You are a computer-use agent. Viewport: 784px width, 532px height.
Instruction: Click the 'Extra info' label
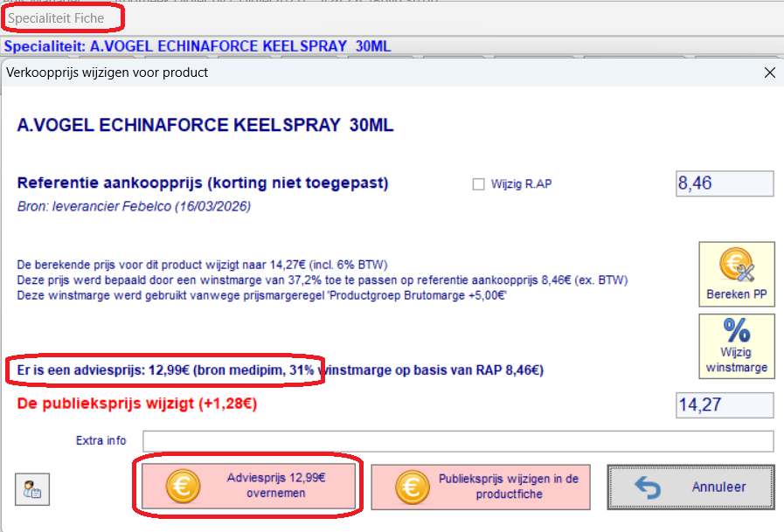pyautogui.click(x=101, y=440)
